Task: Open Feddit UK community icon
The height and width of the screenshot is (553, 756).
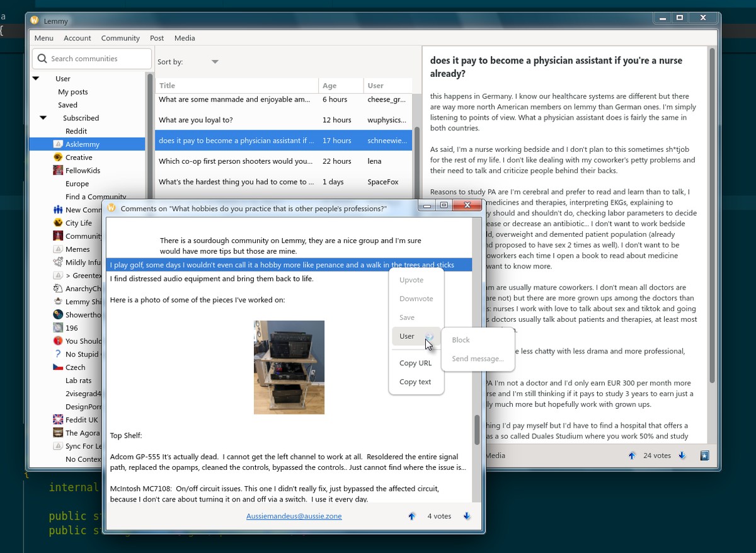Action: point(58,419)
